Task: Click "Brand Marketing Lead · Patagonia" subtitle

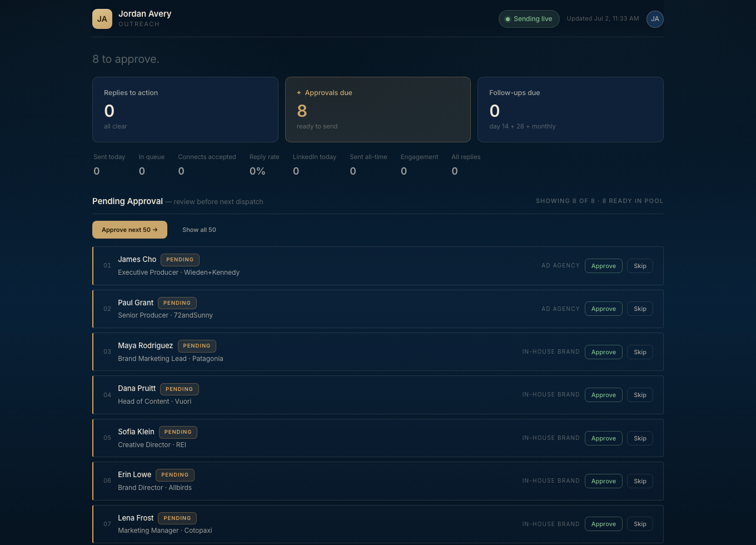Action: coord(171,359)
